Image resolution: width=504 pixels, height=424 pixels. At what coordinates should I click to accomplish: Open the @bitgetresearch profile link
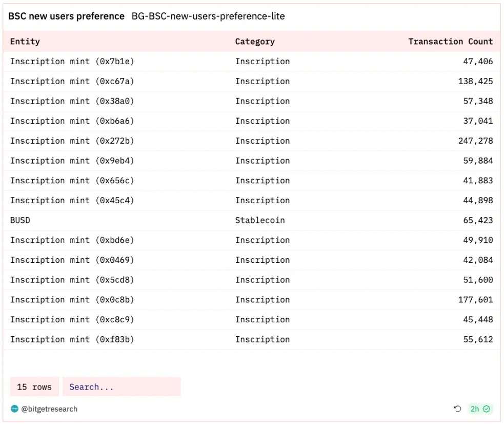tap(49, 409)
